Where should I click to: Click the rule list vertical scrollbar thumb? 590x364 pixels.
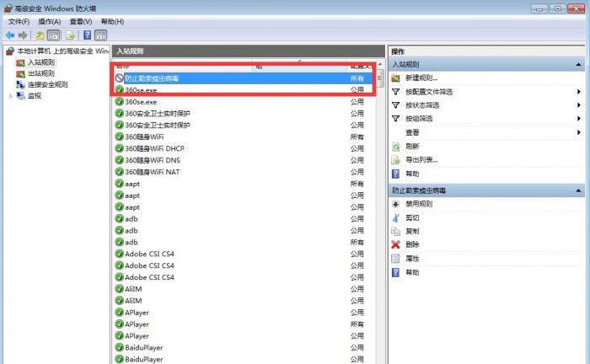pos(379,78)
